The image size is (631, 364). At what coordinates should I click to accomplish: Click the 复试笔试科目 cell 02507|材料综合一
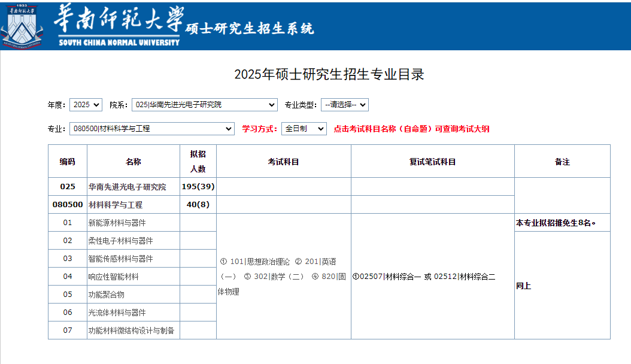433,277
